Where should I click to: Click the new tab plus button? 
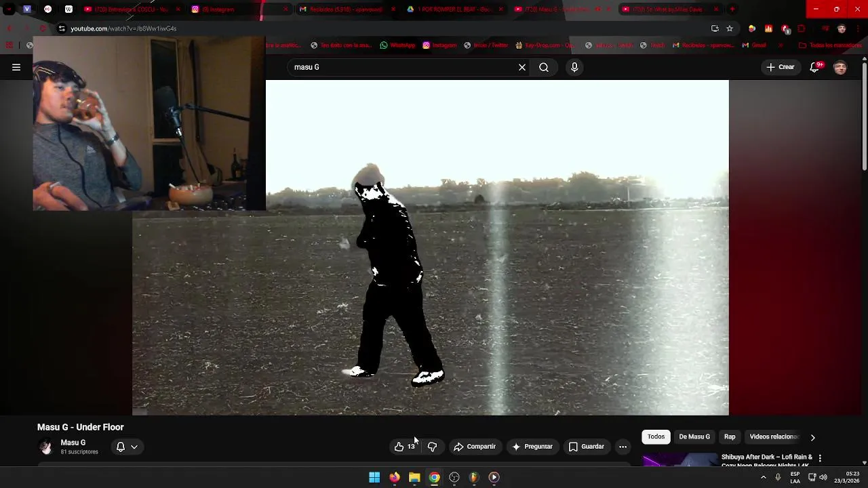732,9
